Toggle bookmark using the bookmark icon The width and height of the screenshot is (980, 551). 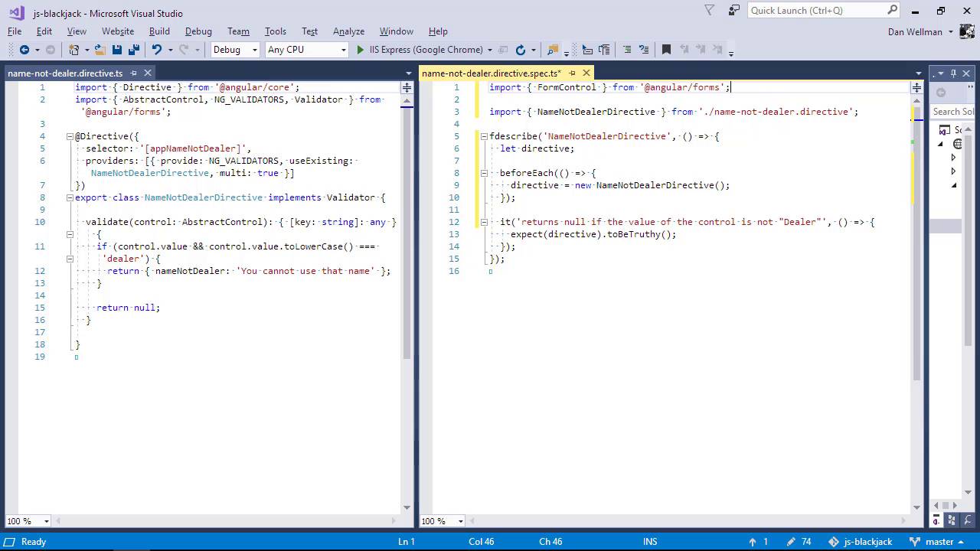pyautogui.click(x=666, y=50)
